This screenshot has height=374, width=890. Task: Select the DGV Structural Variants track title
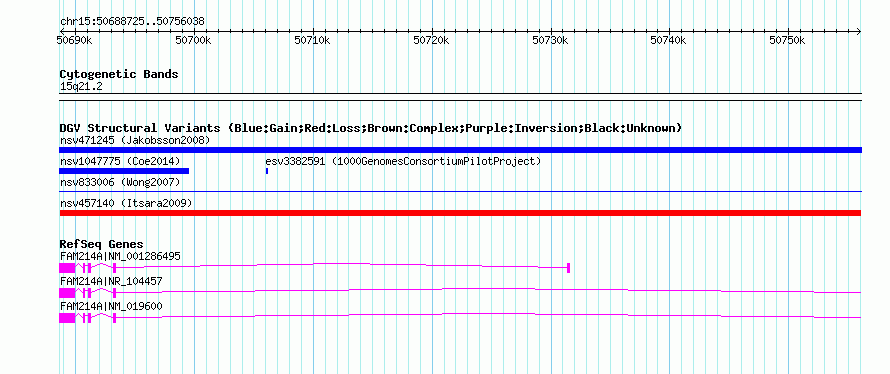[371, 128]
